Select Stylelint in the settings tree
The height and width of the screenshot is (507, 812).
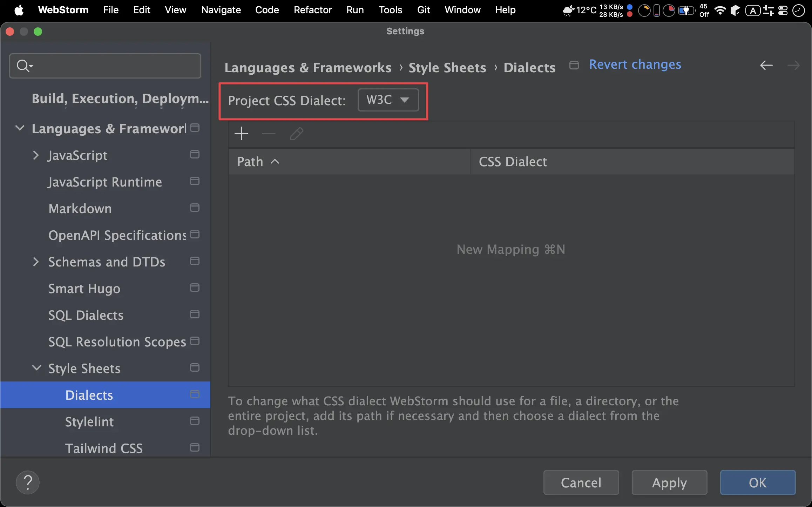click(89, 422)
